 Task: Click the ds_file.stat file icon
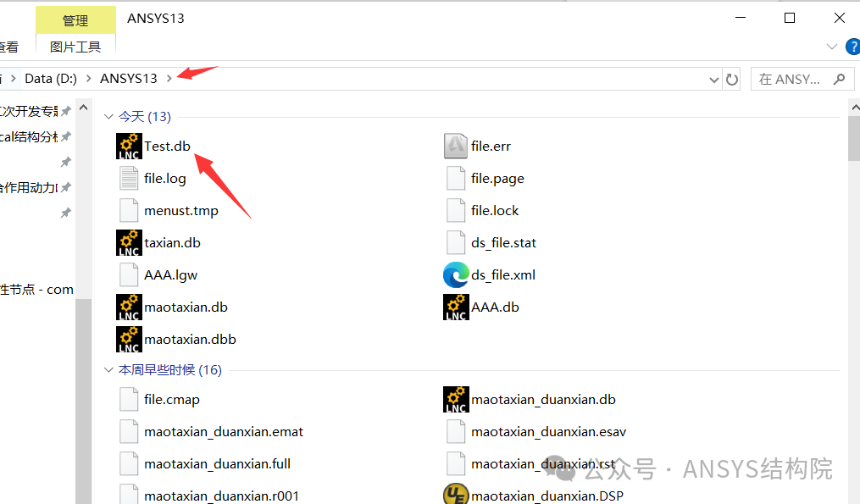pos(456,242)
